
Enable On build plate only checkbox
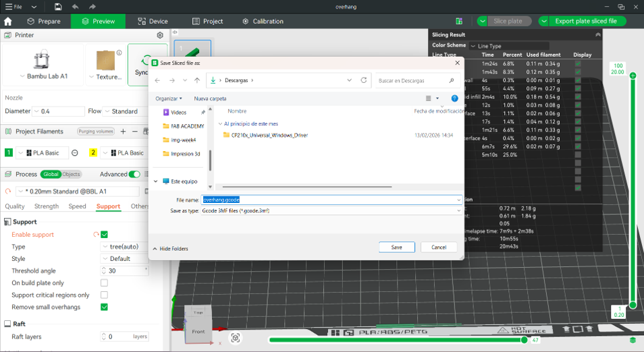pyautogui.click(x=105, y=283)
